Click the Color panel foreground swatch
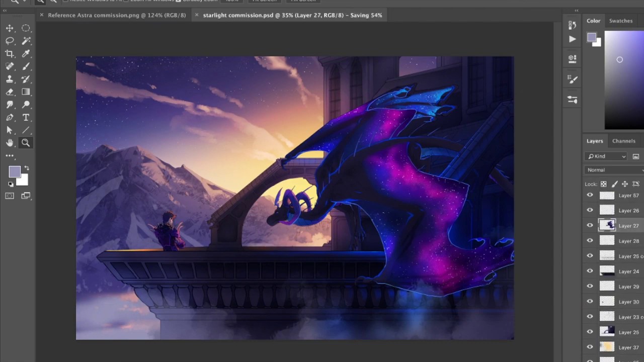 pos(591,37)
